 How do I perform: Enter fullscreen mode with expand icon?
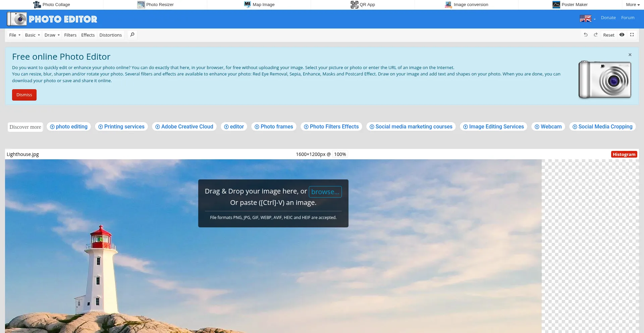632,35
